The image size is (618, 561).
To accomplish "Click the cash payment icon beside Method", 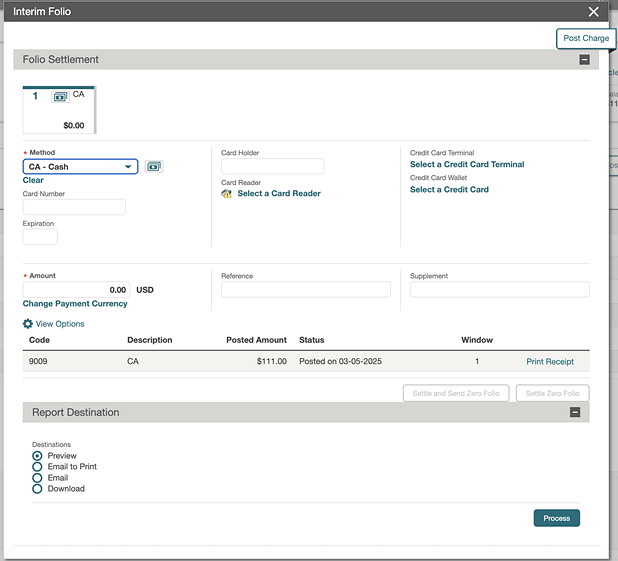I will pos(154,167).
